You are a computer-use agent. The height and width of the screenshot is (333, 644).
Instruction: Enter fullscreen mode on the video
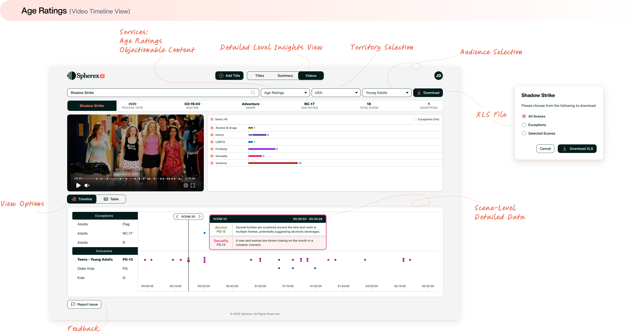point(193,185)
